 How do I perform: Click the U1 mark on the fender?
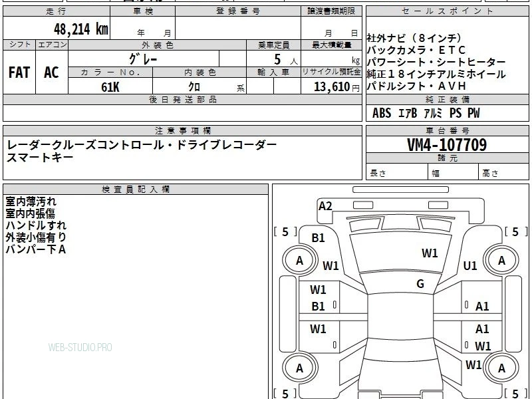coord(470,265)
